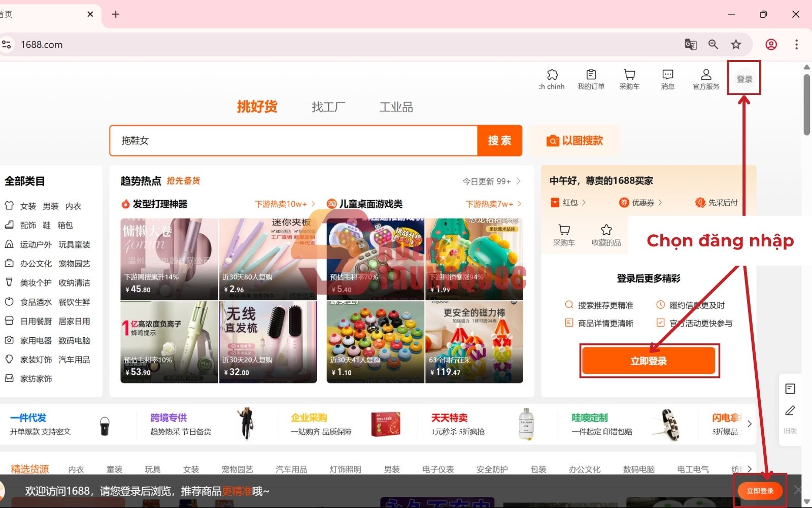Click the 女装 clothing category icon
This screenshot has width=812, height=508.
click(x=9, y=206)
